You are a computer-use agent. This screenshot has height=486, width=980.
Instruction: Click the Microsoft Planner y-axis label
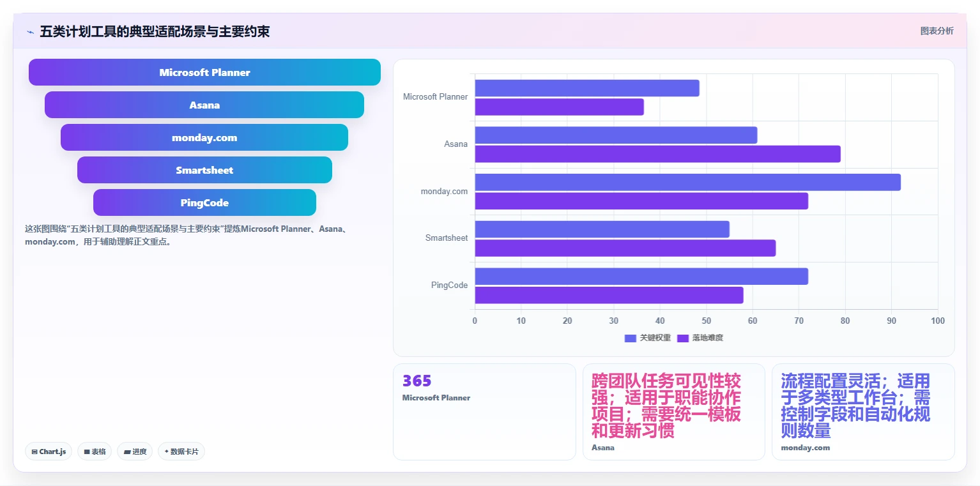pos(435,97)
